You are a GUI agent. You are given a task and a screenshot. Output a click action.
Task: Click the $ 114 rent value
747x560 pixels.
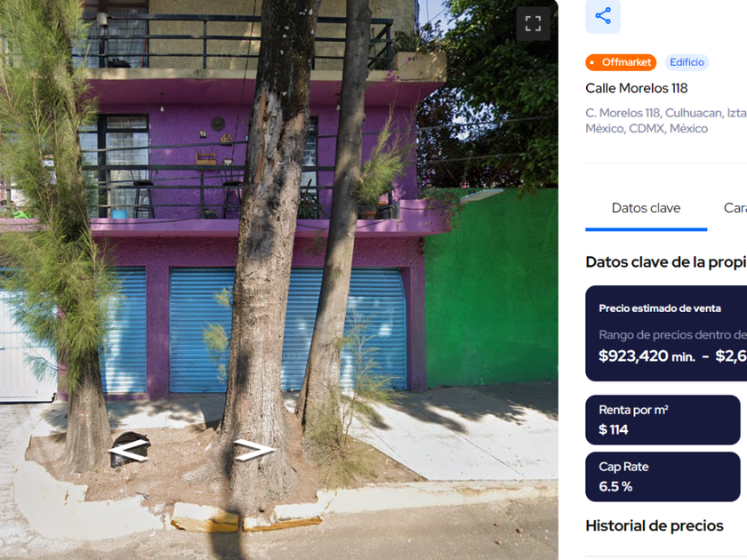pos(613,429)
